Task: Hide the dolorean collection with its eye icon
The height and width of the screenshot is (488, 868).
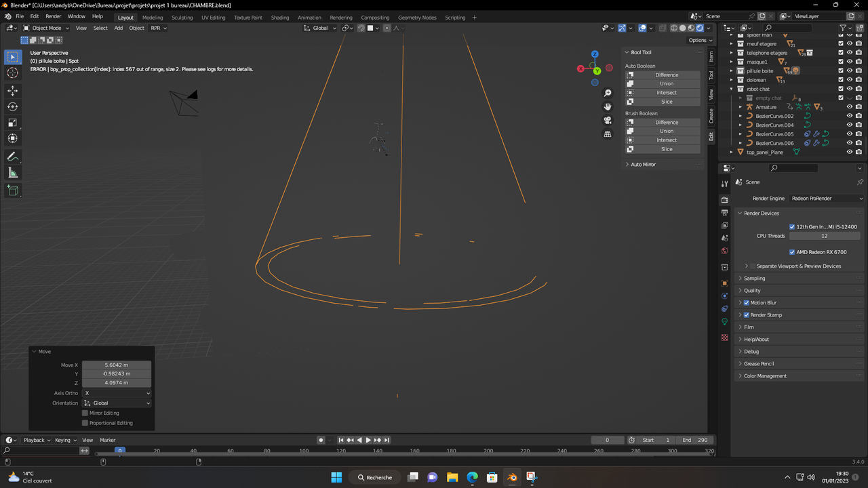Action: [850, 79]
